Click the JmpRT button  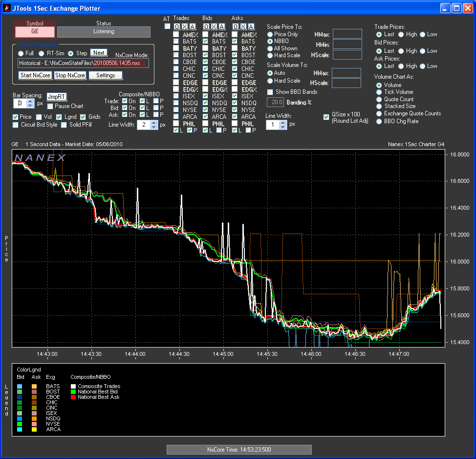click(57, 97)
